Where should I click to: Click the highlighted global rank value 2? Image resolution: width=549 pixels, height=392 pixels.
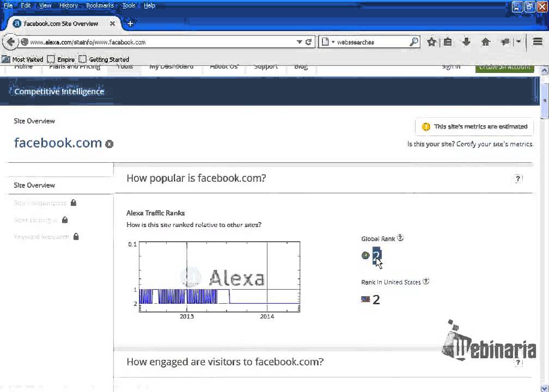click(377, 255)
